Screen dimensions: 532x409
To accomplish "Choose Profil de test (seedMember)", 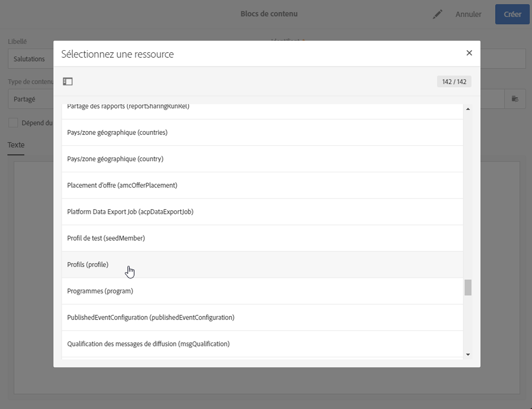I will pos(106,238).
